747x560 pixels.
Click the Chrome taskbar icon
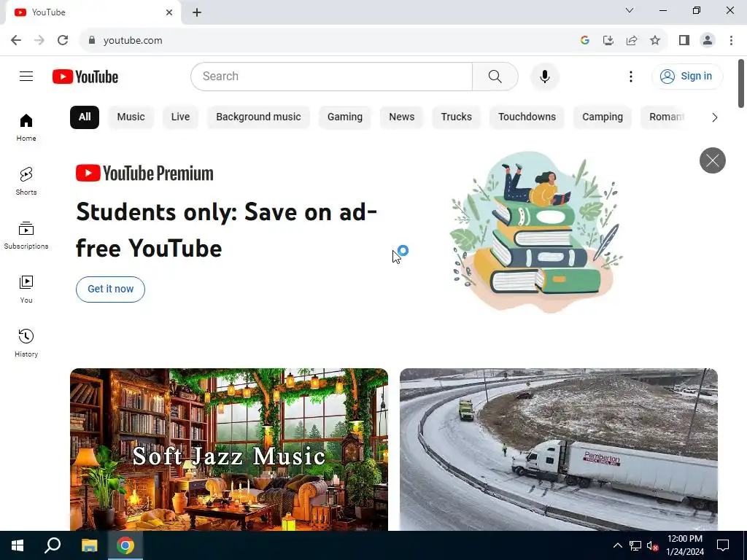click(x=125, y=545)
